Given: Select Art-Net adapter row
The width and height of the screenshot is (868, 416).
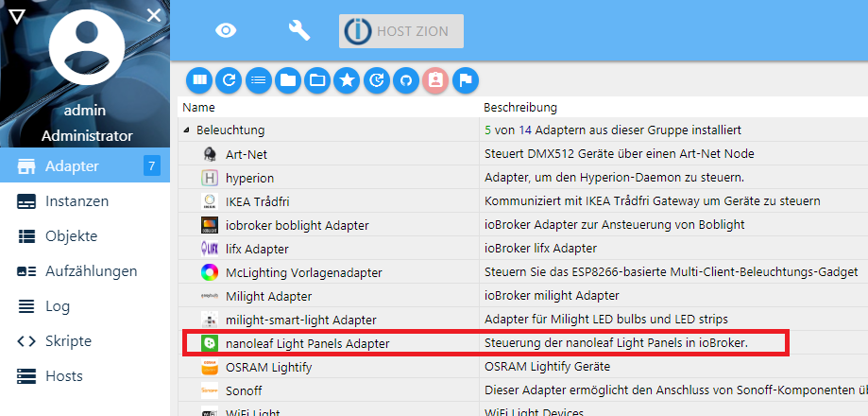Looking at the screenshot, I should pyautogui.click(x=522, y=153).
